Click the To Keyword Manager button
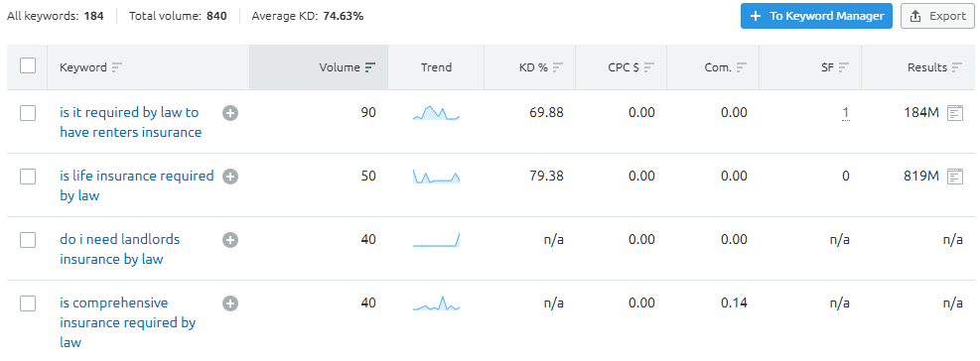Screen dimensions: 980x361 [816, 16]
